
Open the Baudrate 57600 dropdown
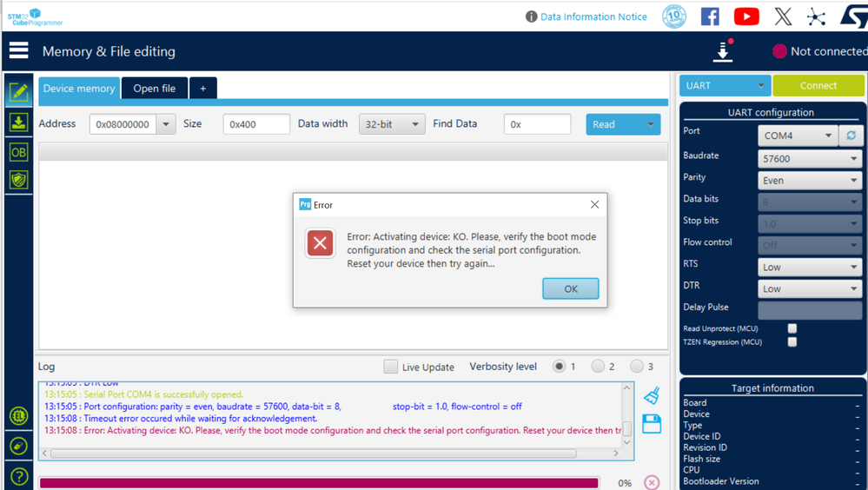coord(810,159)
